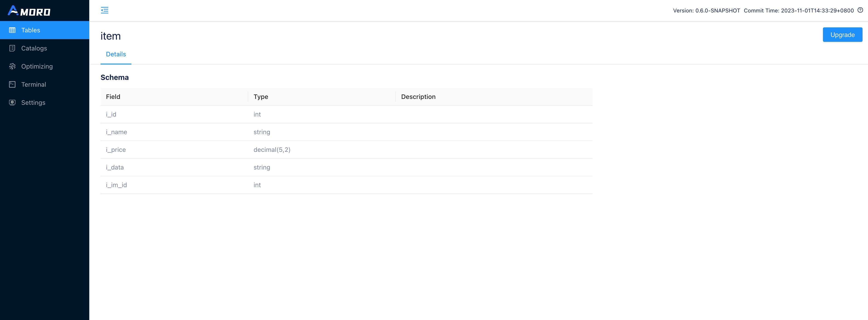
Task: Go to Catalogs menu item
Action: tap(34, 48)
